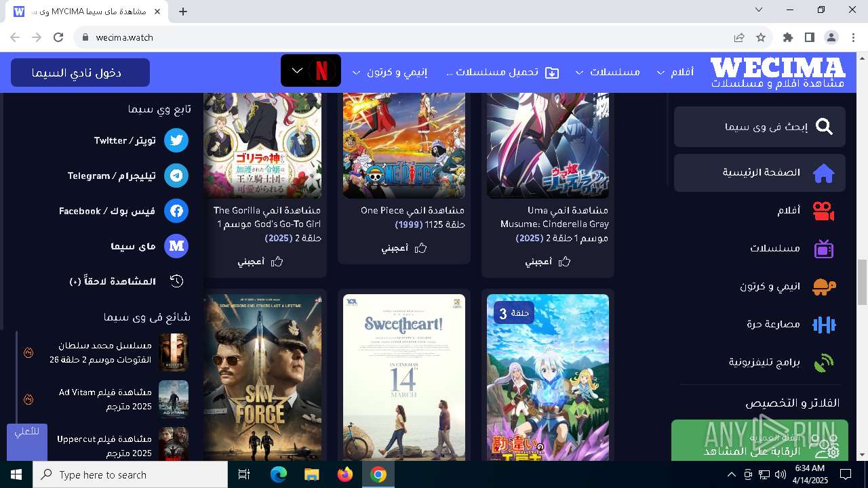Viewport: 868px width, 488px height.
Task: Expand إنيمي و كرتون menu chevron
Action: (x=356, y=73)
